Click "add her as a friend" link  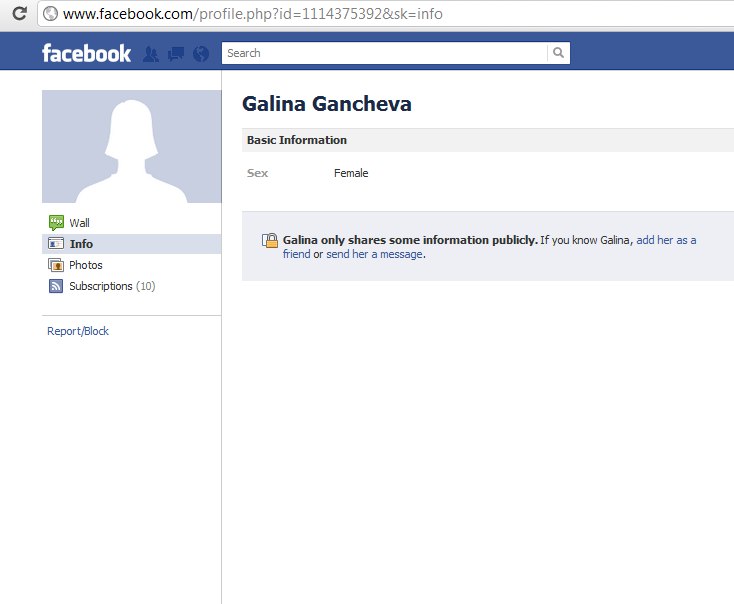[x=666, y=240]
